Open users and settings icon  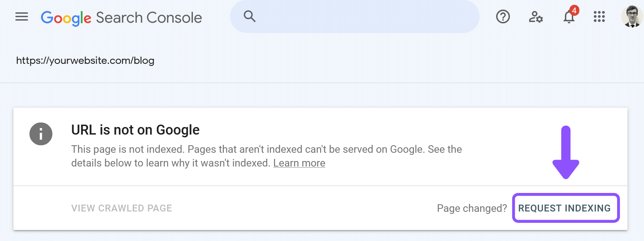[x=536, y=16]
